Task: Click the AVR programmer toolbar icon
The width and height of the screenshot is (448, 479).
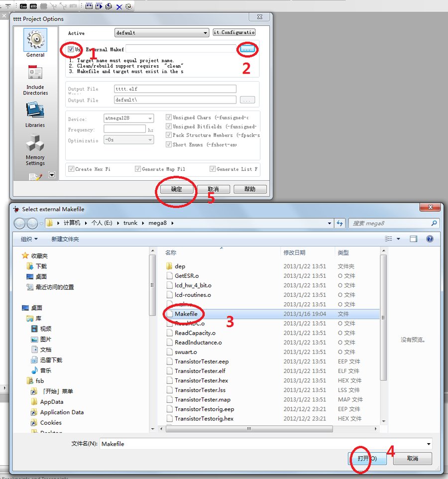Action: [x=34, y=6]
